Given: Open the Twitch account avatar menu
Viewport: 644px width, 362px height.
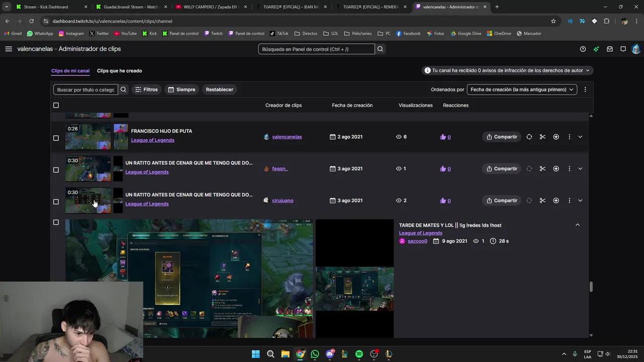Looking at the screenshot, I should click(x=636, y=49).
